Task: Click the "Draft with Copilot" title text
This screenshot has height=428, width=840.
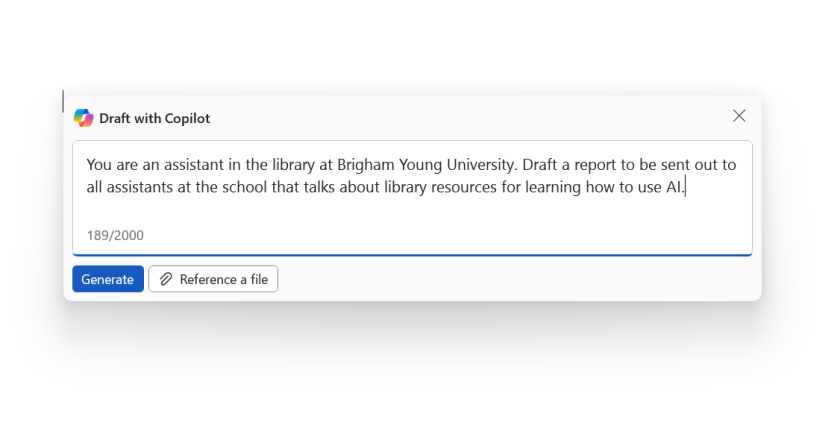Action: 154,118
